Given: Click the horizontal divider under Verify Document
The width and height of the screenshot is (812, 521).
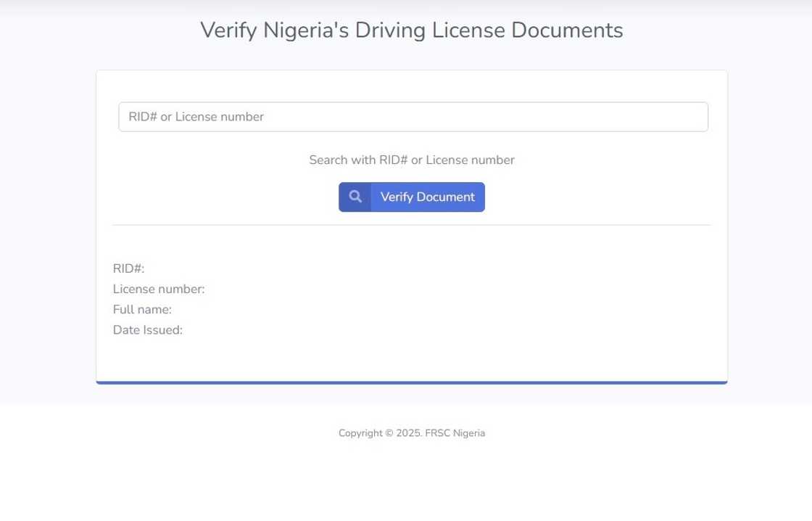Looking at the screenshot, I should (412, 225).
